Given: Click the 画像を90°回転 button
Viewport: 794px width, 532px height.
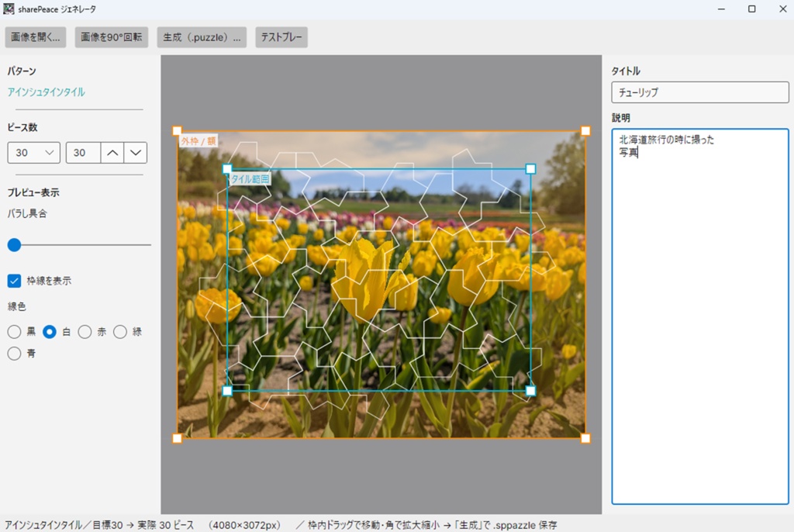Looking at the screenshot, I should (x=112, y=37).
